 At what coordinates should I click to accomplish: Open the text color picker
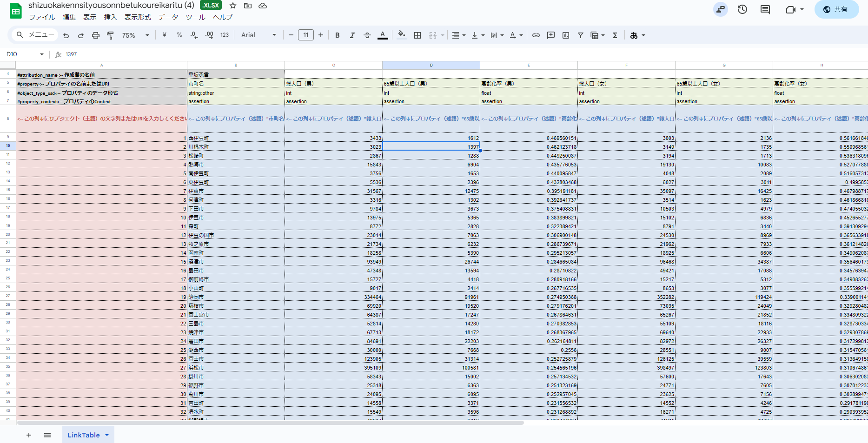coord(383,35)
